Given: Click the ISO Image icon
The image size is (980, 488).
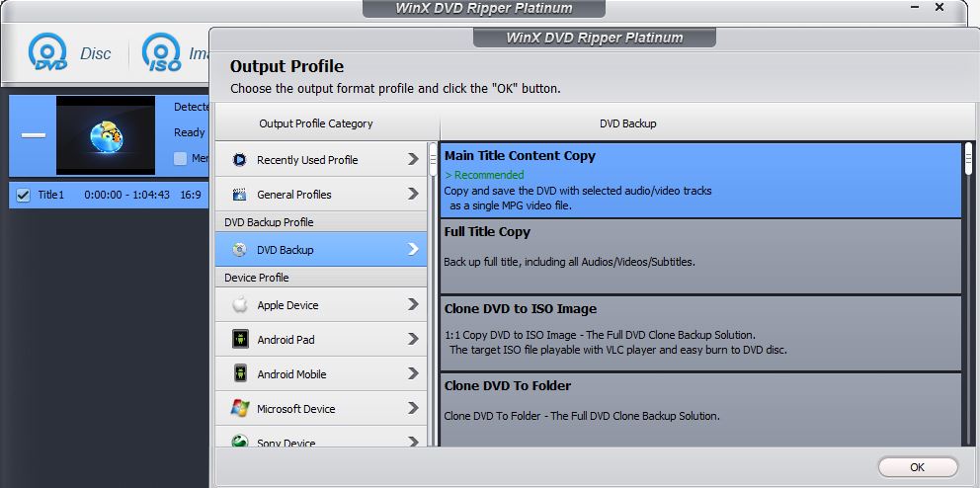Looking at the screenshot, I should (x=162, y=53).
